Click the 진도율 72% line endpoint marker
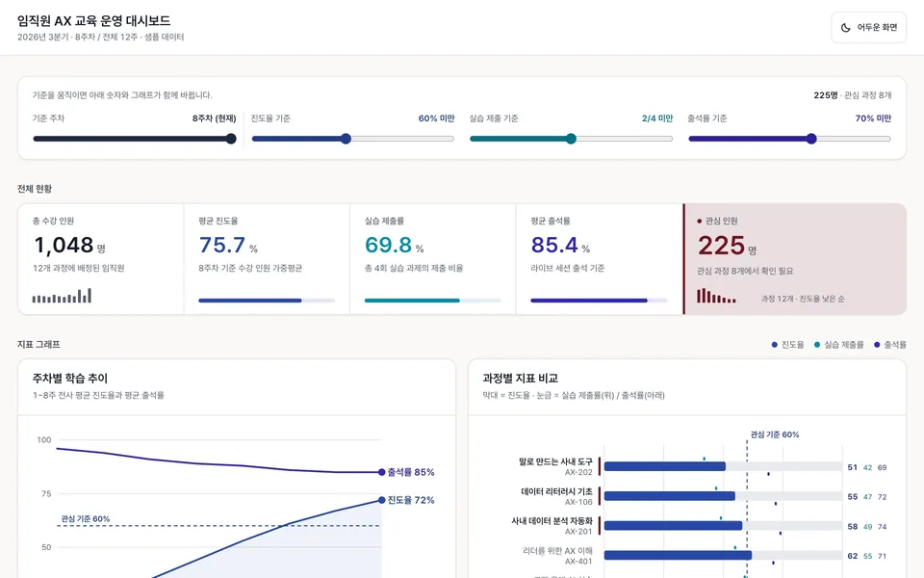The width and height of the screenshot is (924, 578). (x=382, y=500)
